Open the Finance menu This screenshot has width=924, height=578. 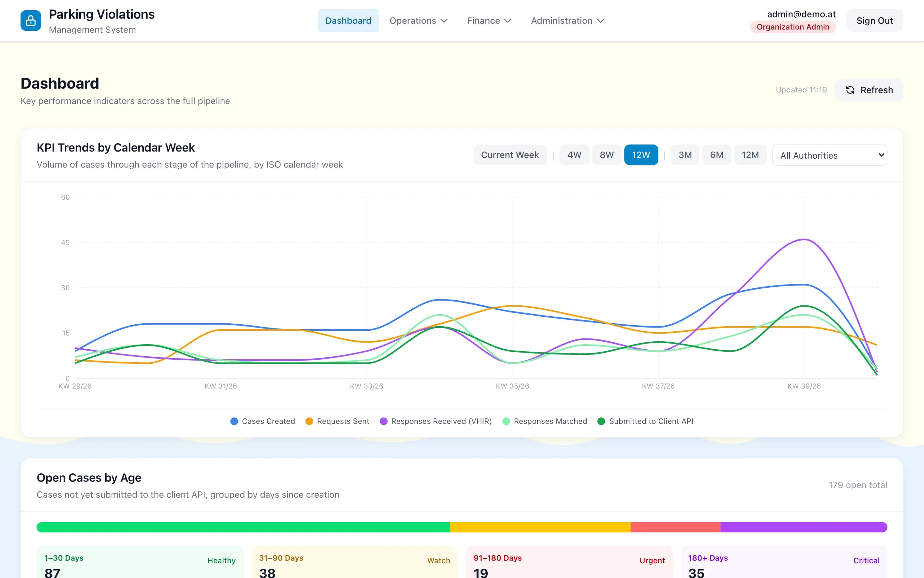(489, 21)
